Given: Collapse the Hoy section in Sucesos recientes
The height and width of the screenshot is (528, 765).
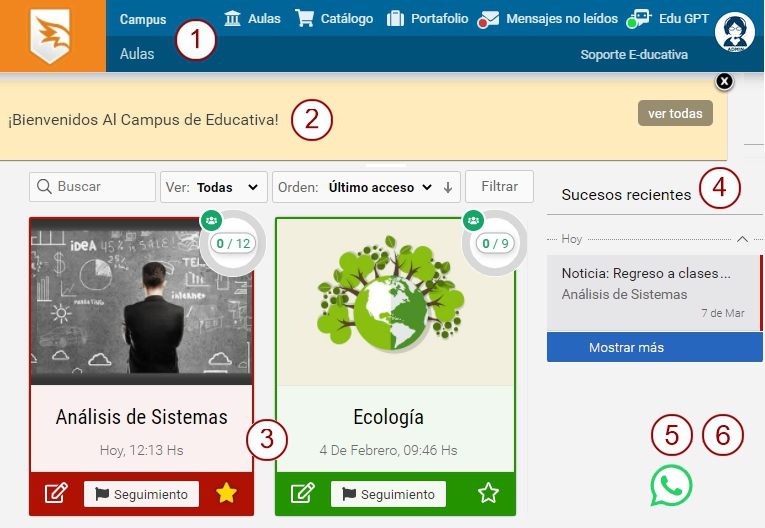Looking at the screenshot, I should point(742,239).
